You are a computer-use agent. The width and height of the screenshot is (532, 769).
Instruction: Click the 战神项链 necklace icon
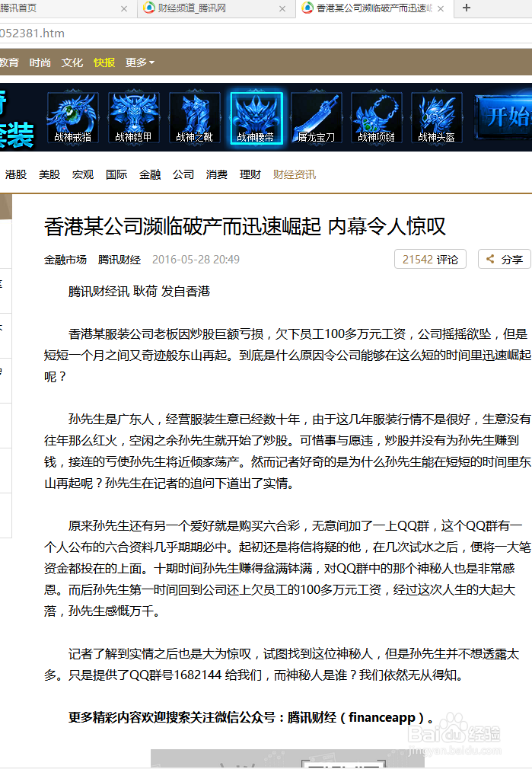pyautogui.click(x=377, y=118)
